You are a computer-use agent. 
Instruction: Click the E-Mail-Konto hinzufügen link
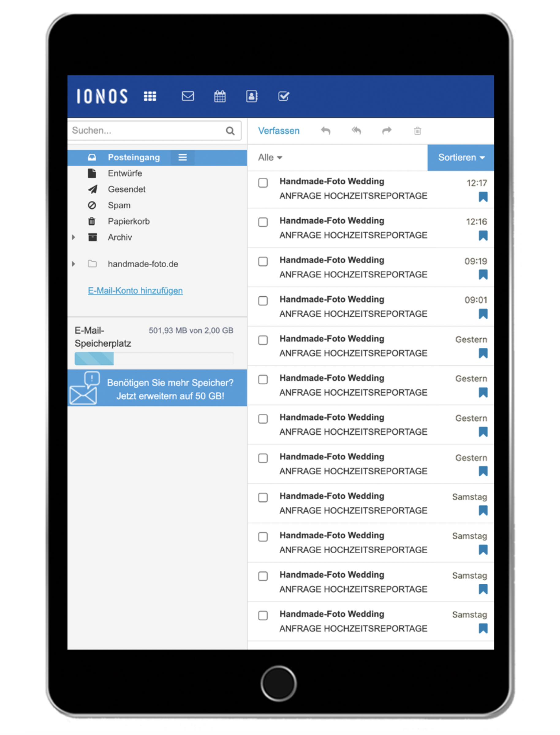tap(135, 291)
